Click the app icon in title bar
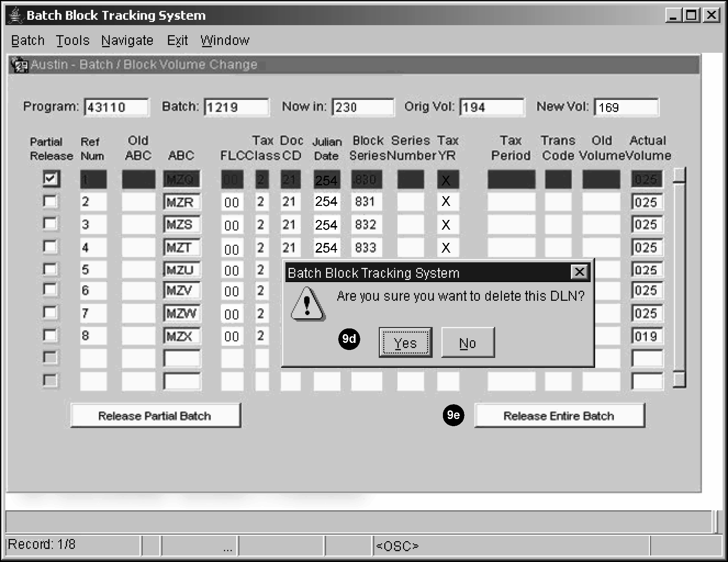Viewport: 728px width, 562px height. tap(15, 15)
